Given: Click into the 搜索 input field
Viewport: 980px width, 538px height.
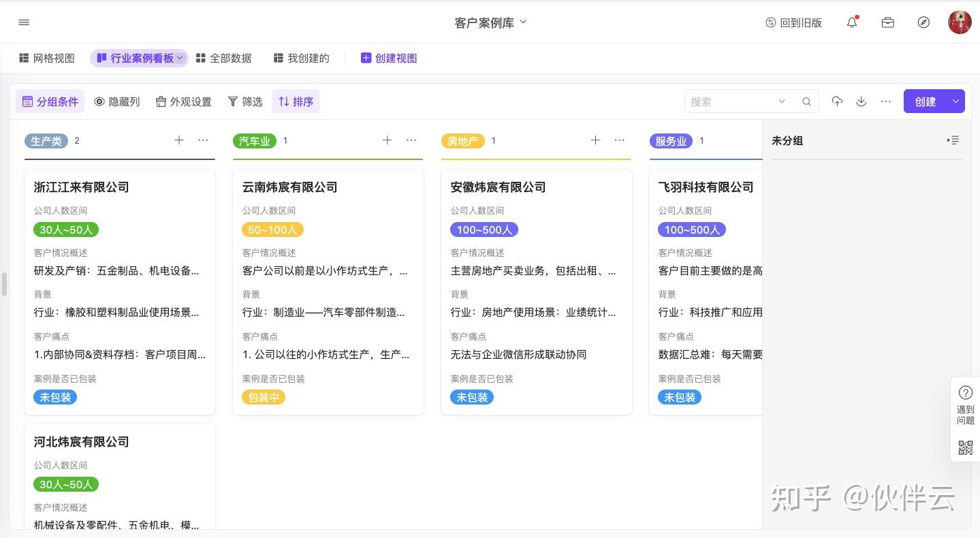Looking at the screenshot, I should [732, 101].
